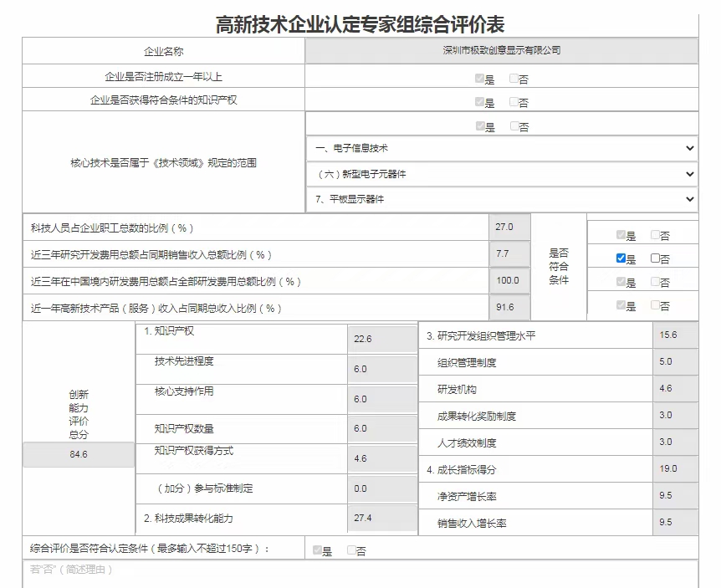
Task: Click the （加分）参与标准制定 field showing 0.0
Action: (x=381, y=488)
